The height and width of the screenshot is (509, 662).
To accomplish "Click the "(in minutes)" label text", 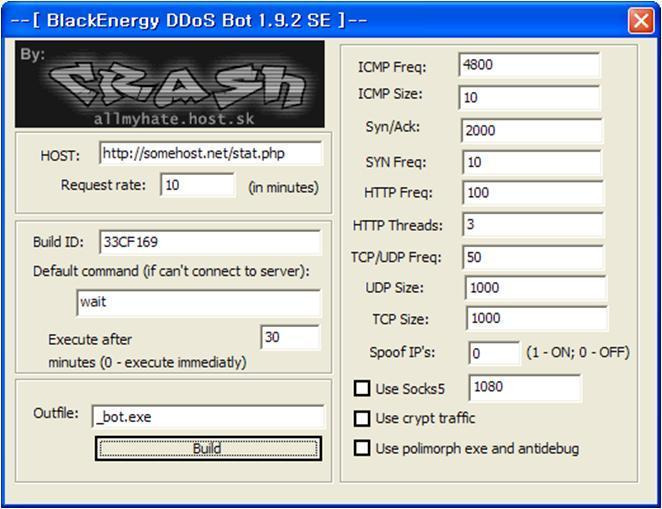I will [x=283, y=187].
